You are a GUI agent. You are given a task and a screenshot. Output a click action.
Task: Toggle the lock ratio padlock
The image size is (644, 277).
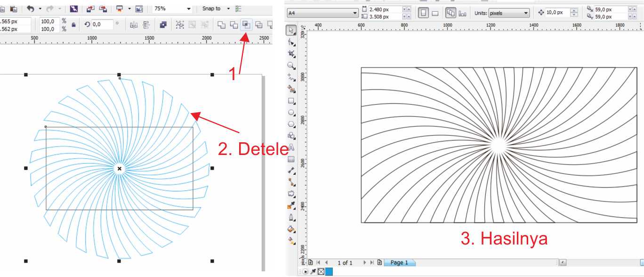click(73, 24)
